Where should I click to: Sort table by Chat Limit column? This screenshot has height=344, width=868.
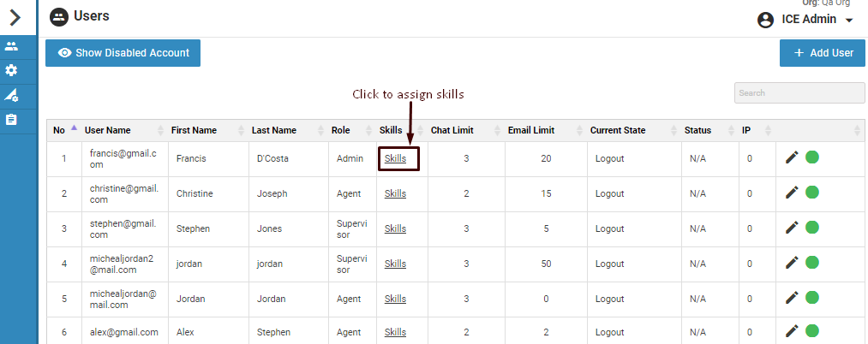pyautogui.click(x=452, y=130)
